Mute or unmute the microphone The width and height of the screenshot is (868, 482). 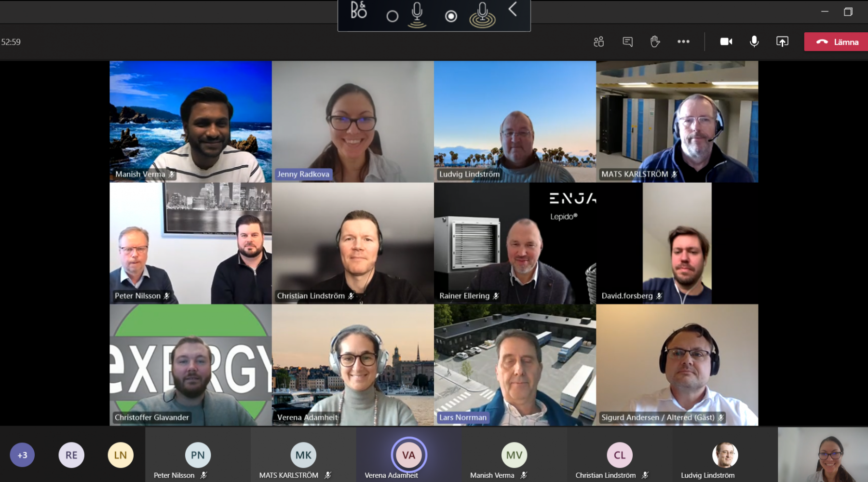tap(754, 42)
